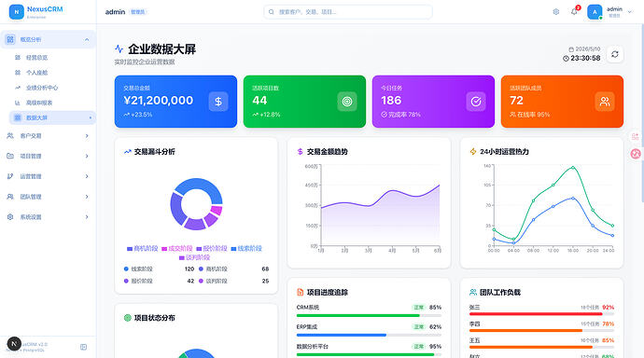Click the NexusCRM logo icon
644x358 pixels.
click(x=17, y=12)
